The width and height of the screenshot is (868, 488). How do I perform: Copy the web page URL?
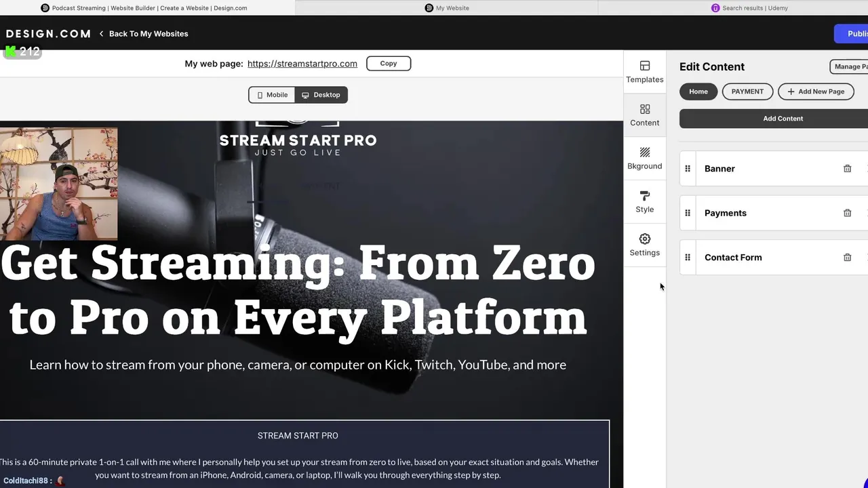389,64
